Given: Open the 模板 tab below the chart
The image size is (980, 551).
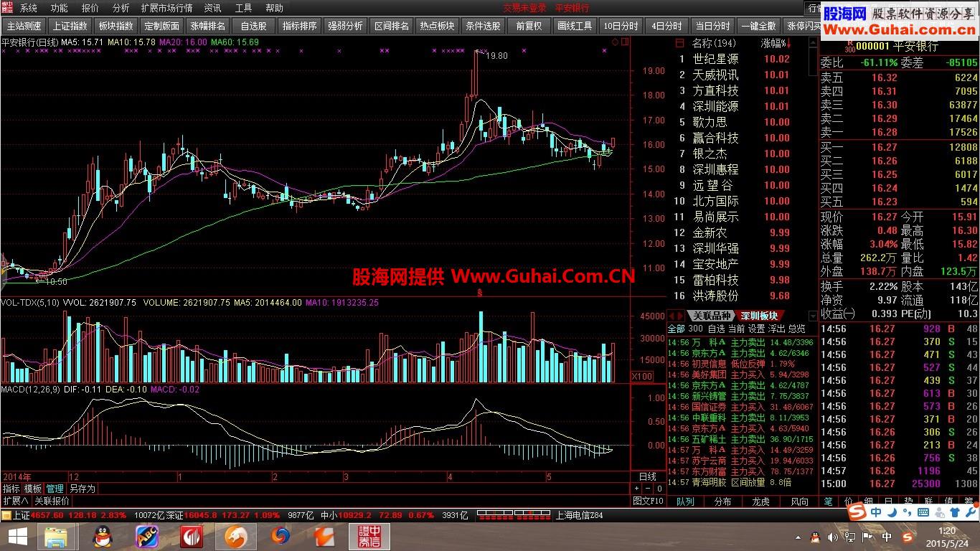Looking at the screenshot, I should [x=33, y=489].
